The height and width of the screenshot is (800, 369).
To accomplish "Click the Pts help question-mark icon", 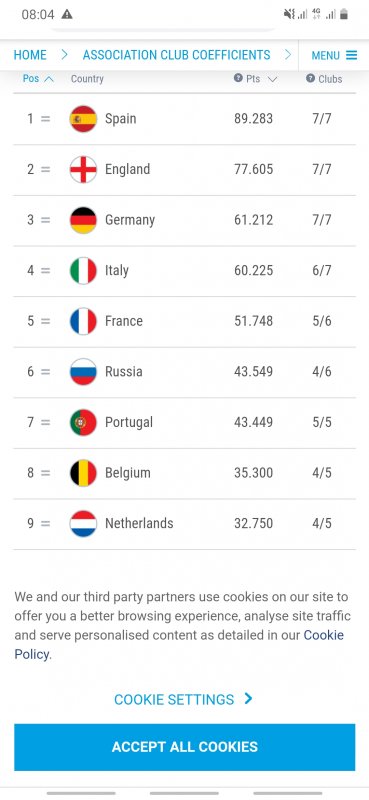I will 238,78.
